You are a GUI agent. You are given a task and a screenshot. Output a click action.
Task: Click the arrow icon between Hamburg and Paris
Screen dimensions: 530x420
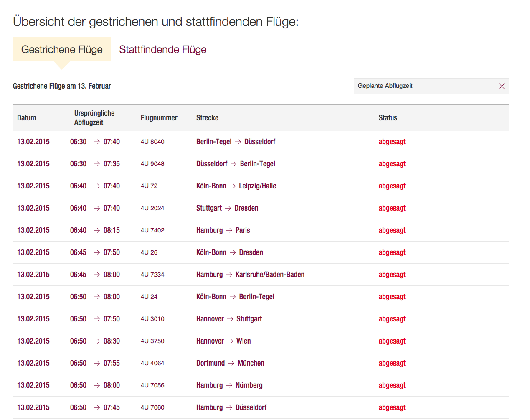(x=229, y=230)
